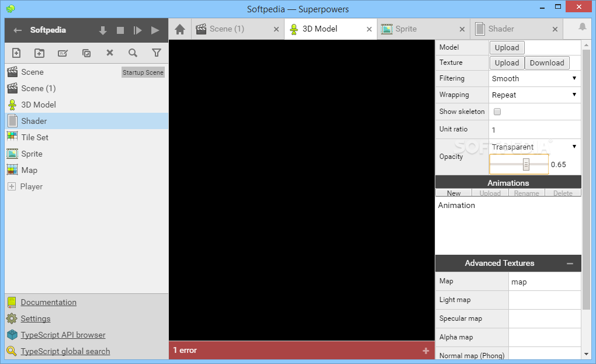Click the animation Delete button
The image size is (596, 364).
(563, 193)
